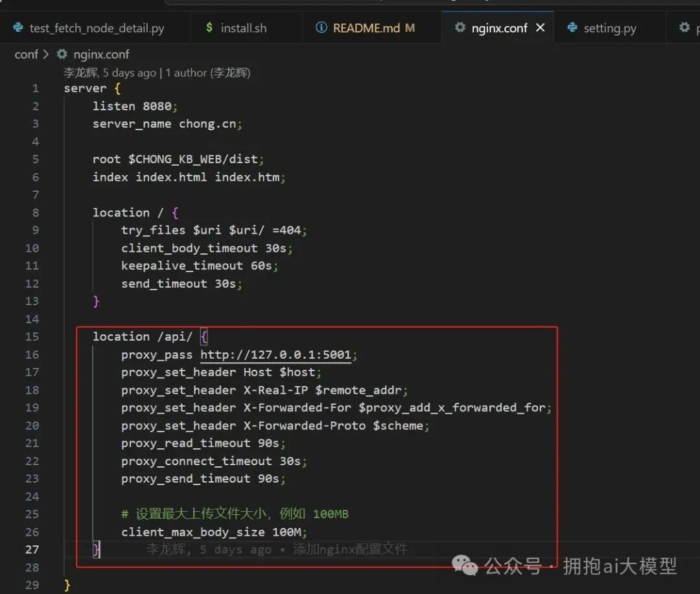Close the nginx.conf tab
This screenshot has height=594, width=700.
tap(541, 28)
